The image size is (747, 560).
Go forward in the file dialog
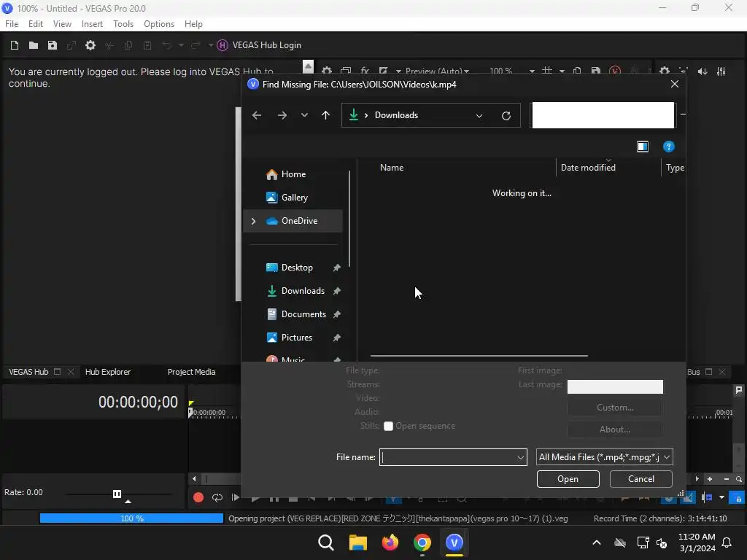pyautogui.click(x=282, y=115)
